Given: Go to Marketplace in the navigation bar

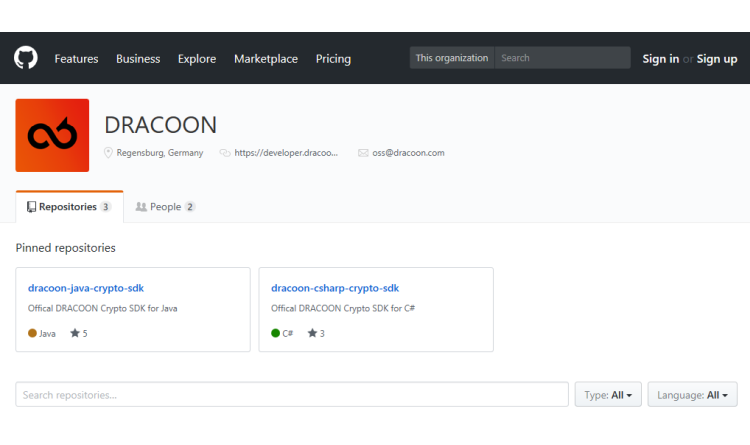Looking at the screenshot, I should (266, 59).
